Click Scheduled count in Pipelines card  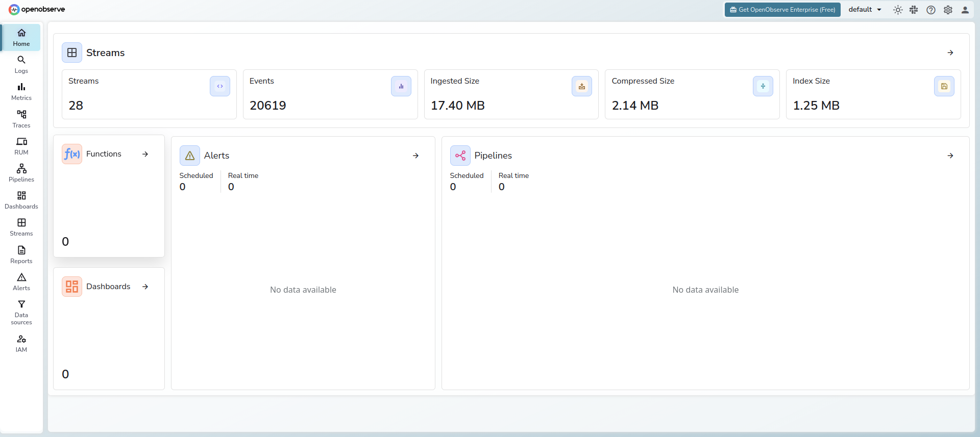[x=453, y=187]
